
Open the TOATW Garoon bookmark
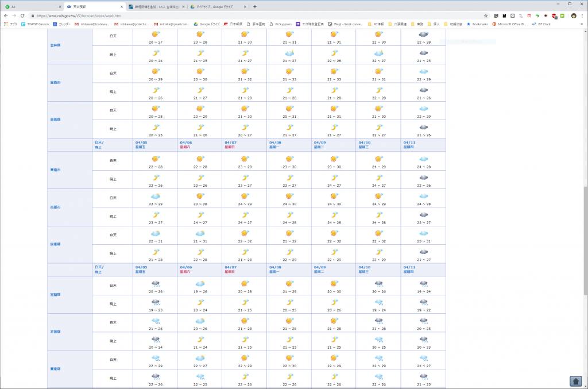point(35,24)
